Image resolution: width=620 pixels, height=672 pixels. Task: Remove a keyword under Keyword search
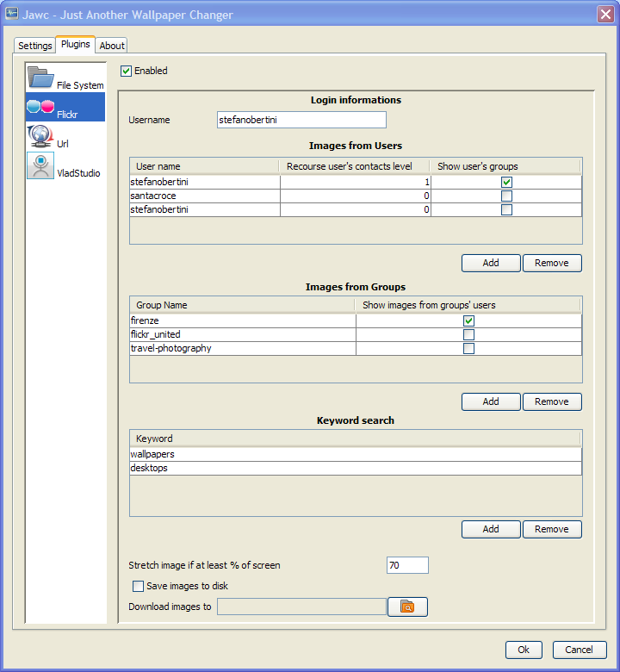(x=552, y=529)
